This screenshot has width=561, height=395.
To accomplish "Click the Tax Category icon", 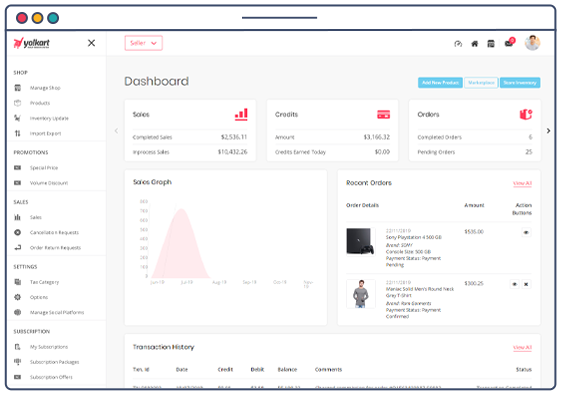I will [x=18, y=282].
